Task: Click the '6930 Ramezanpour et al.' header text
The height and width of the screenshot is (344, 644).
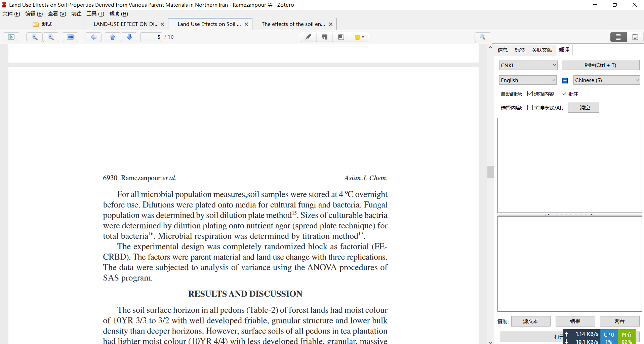Action: pyautogui.click(x=139, y=178)
